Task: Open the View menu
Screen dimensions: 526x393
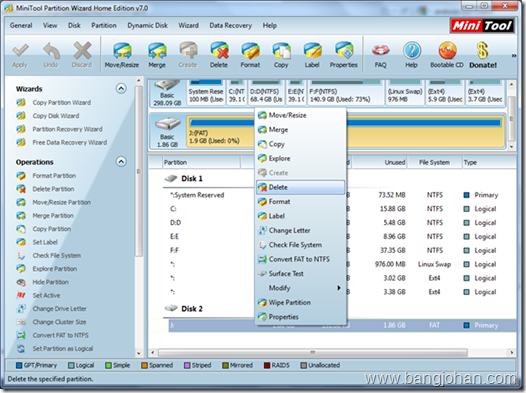Action: pyautogui.click(x=50, y=25)
